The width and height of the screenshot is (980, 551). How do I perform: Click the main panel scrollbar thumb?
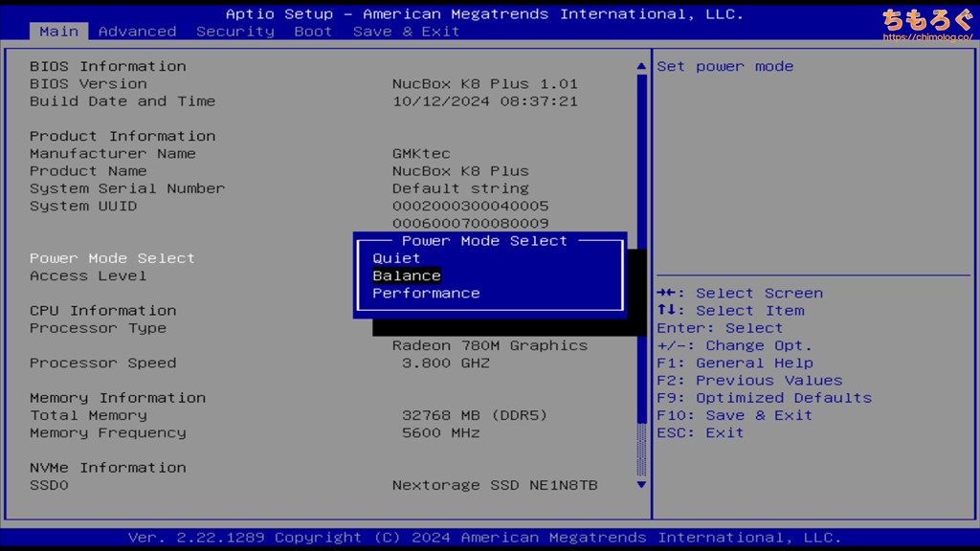click(x=641, y=249)
